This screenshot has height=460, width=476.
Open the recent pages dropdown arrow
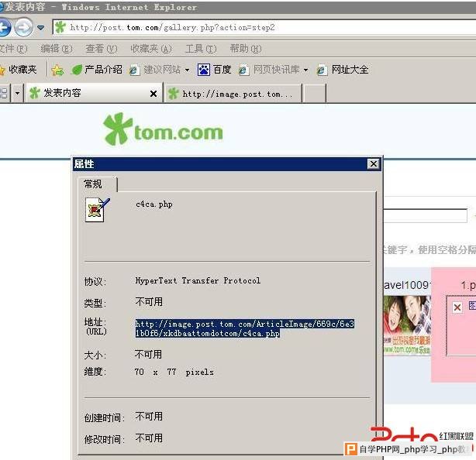(x=40, y=28)
